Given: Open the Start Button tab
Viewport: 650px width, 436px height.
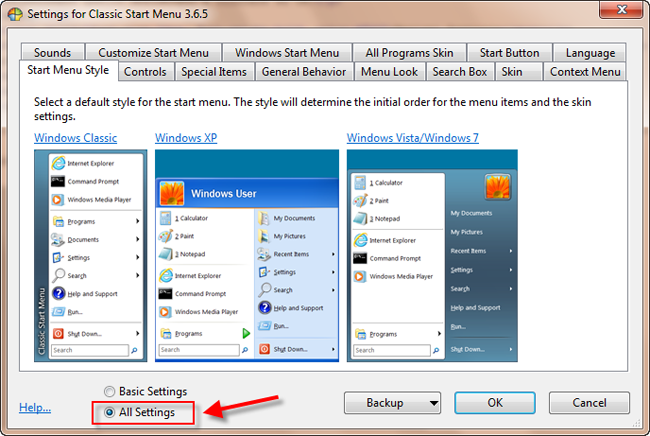Looking at the screenshot, I should tap(509, 53).
